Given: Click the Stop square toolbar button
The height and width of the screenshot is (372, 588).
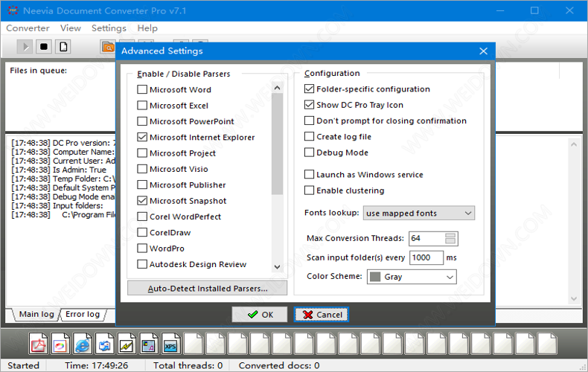Looking at the screenshot, I should point(44,47).
